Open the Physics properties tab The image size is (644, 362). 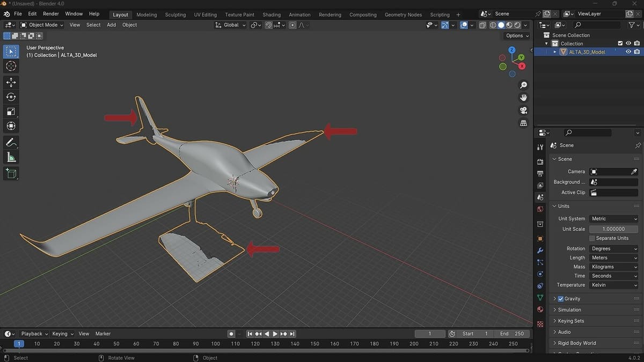click(x=540, y=274)
